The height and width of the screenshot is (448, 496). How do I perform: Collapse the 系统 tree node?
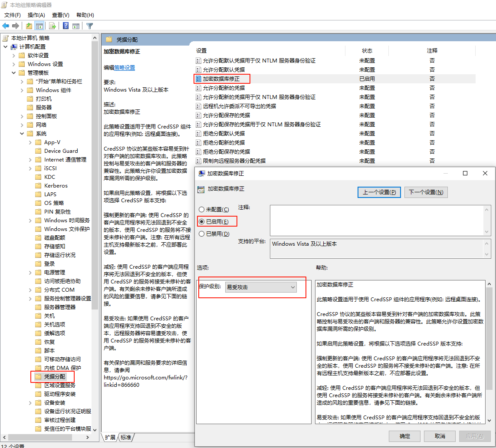pos(22,134)
